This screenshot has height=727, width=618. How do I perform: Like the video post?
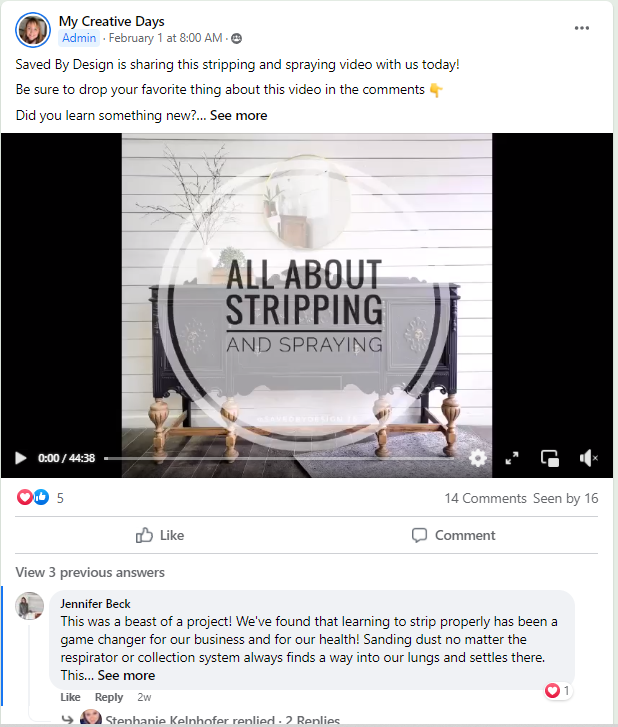(x=160, y=535)
